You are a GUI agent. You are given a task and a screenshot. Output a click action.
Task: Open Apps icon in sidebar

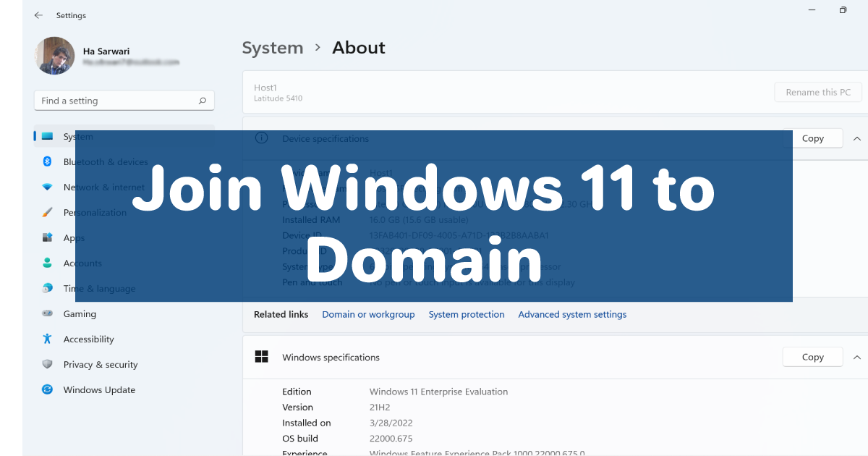click(48, 237)
